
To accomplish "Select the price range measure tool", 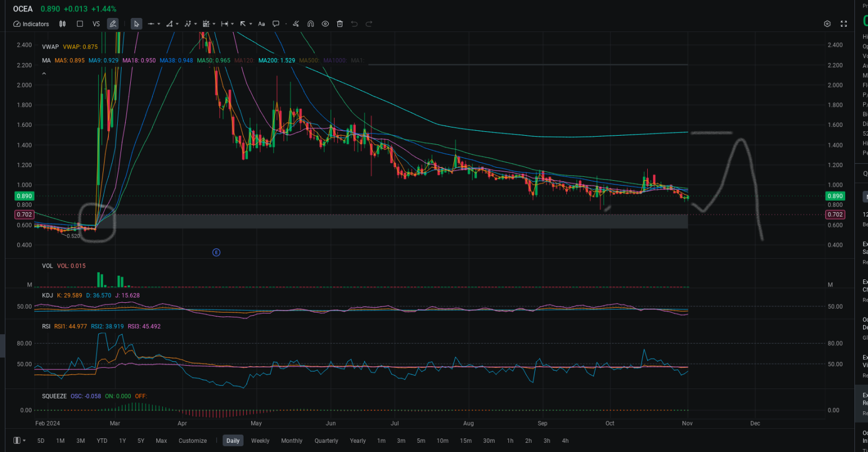I will point(225,24).
